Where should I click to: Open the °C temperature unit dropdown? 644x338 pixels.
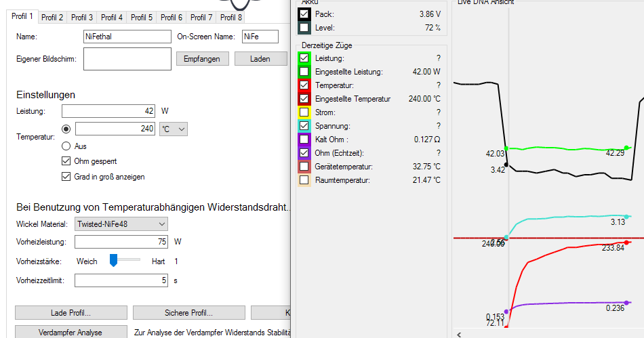[x=173, y=129]
